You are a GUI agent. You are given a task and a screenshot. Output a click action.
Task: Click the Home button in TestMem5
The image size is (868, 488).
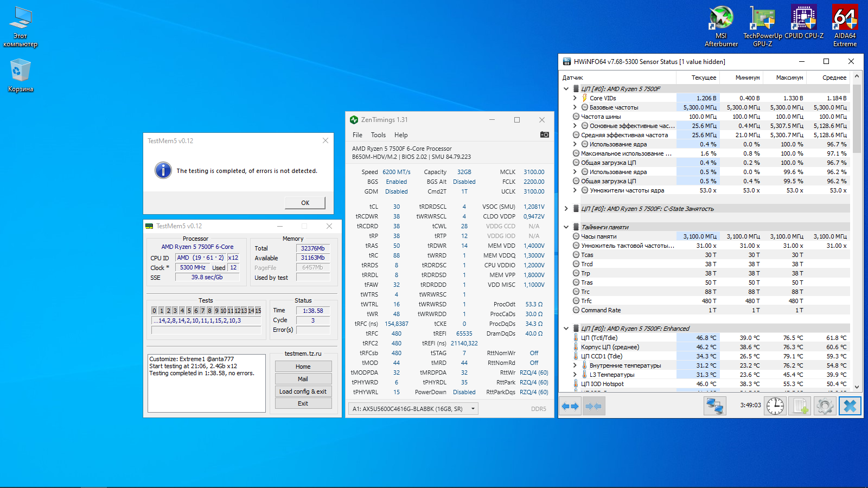click(303, 367)
